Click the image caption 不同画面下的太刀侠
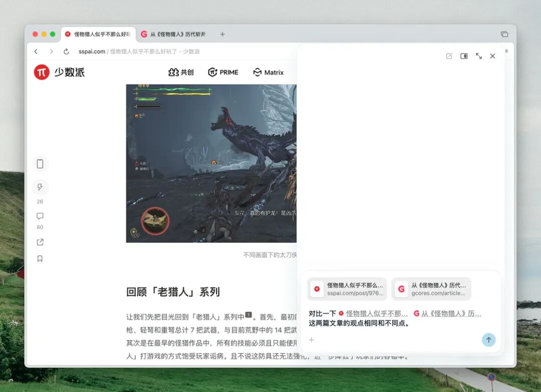The height and width of the screenshot is (392, 541). pos(270,255)
